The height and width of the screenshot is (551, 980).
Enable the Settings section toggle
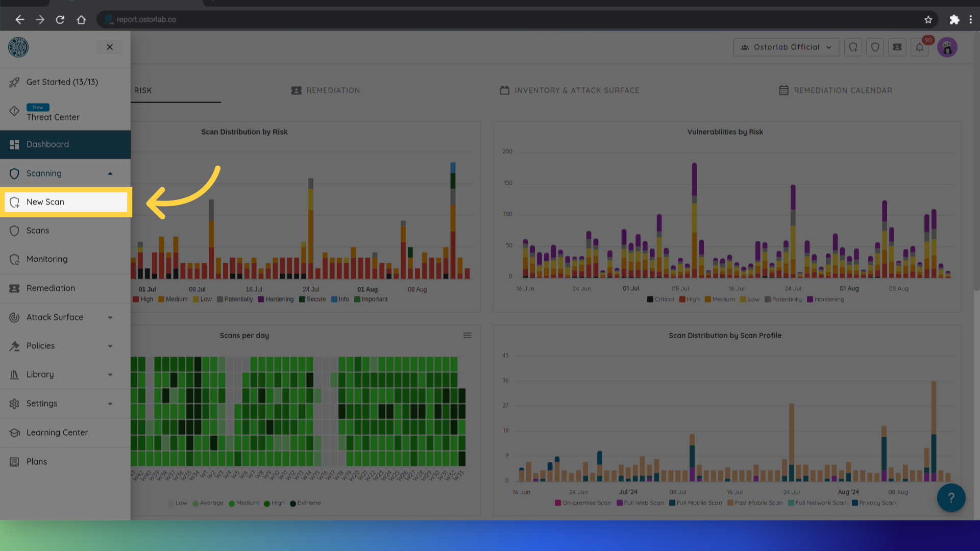click(110, 403)
